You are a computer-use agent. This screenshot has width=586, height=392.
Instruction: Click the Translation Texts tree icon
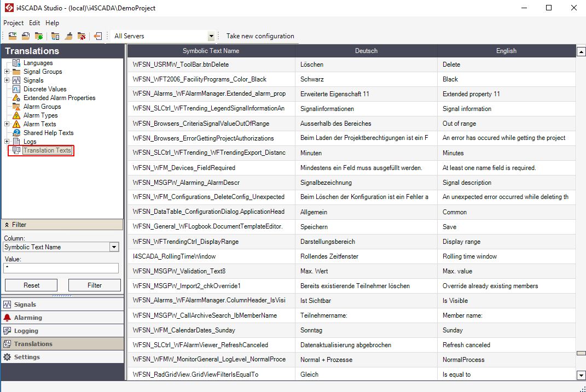click(16, 150)
